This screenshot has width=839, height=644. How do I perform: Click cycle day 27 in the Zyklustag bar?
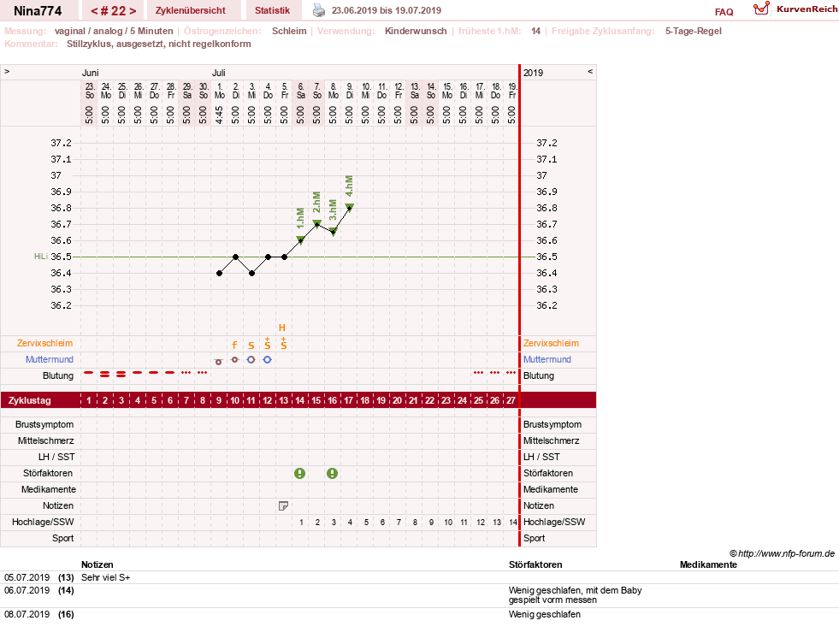511,400
